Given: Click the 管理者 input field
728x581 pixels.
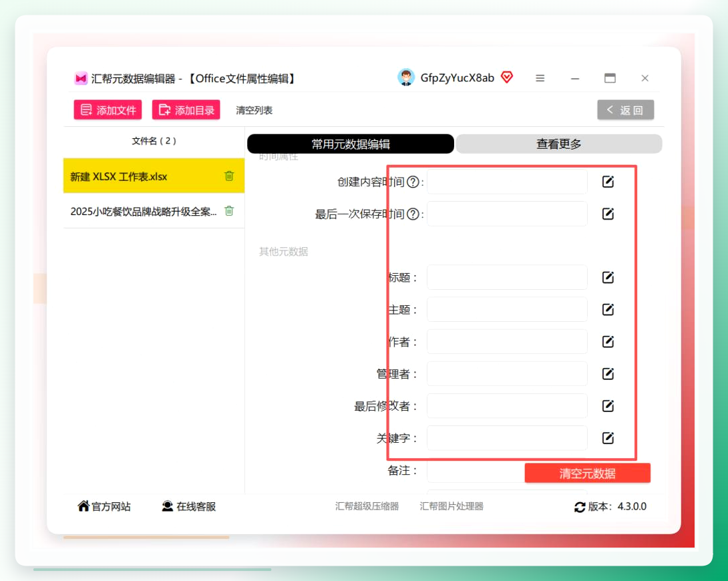Looking at the screenshot, I should point(507,374).
